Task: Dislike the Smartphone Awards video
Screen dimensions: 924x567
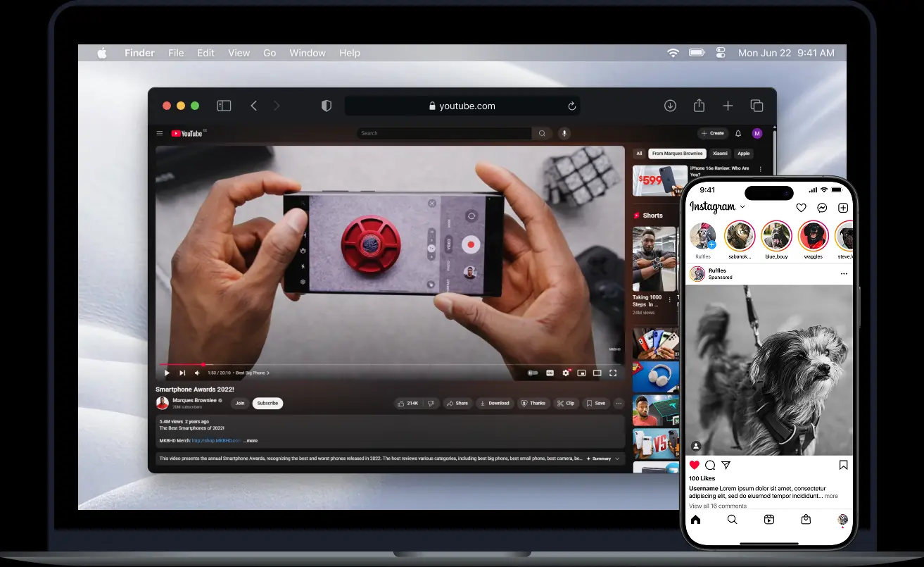Action: point(431,404)
